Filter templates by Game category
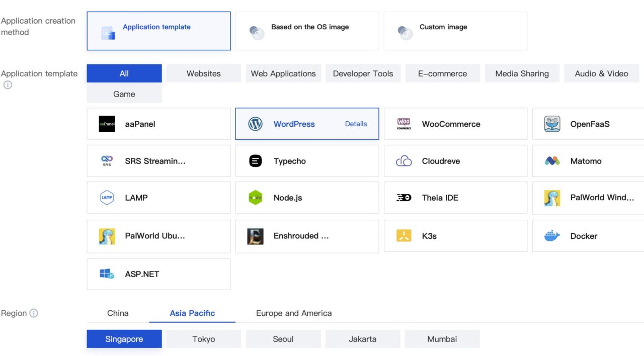 tap(124, 94)
